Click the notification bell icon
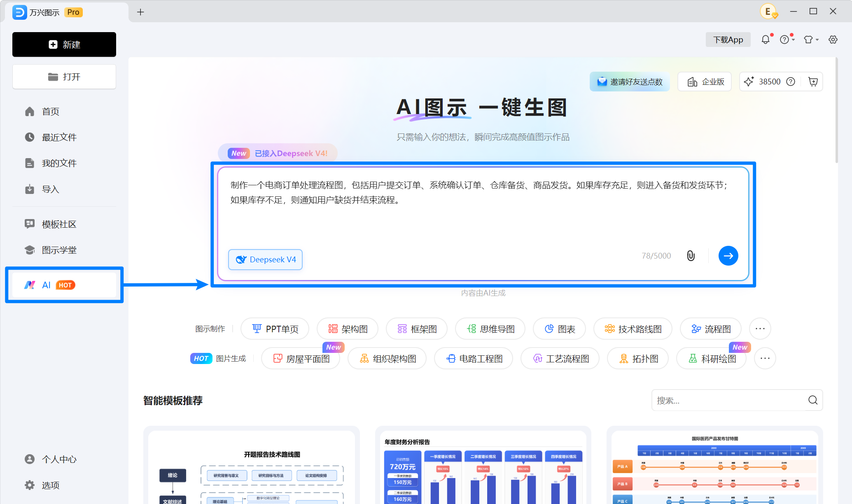 point(765,40)
